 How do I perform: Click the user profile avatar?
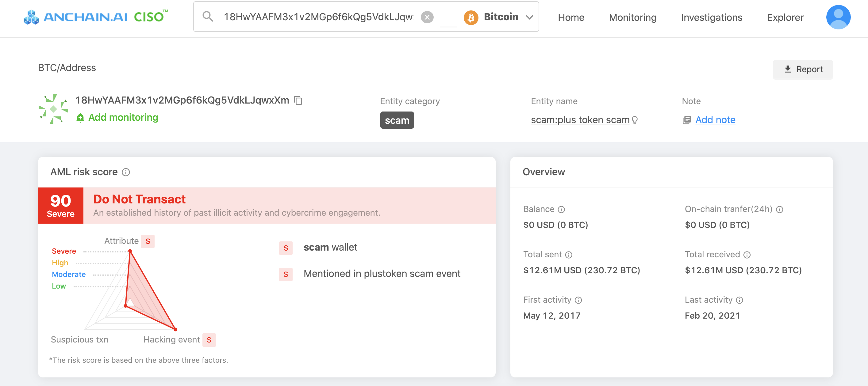838,17
